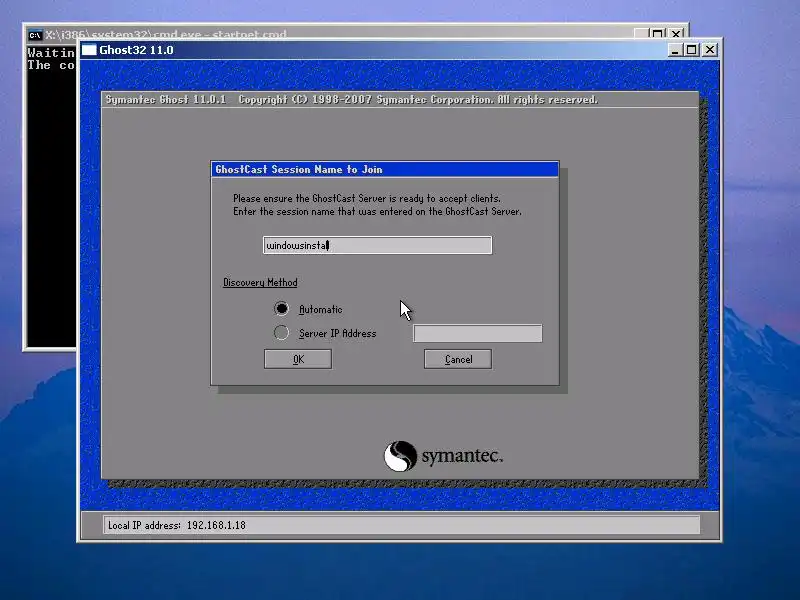Click the cmd.exe window system icon
The height and width of the screenshot is (600, 800).
tap(35, 35)
